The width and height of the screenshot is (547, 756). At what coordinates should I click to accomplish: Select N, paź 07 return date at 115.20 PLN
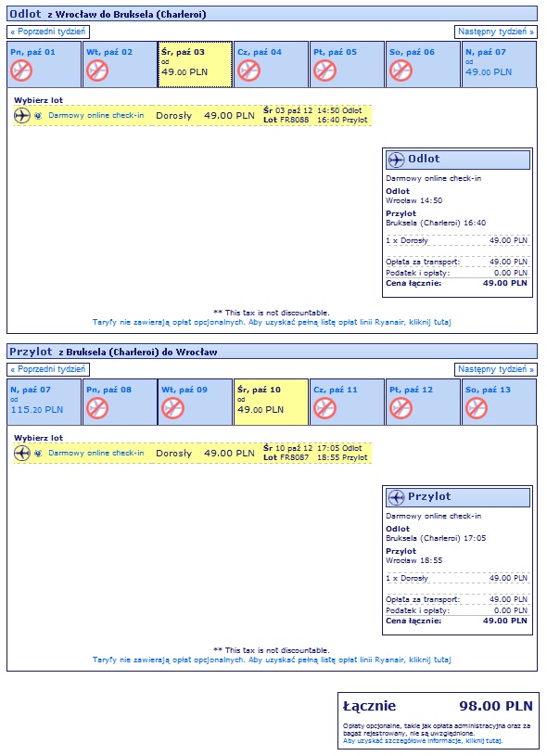(x=44, y=402)
